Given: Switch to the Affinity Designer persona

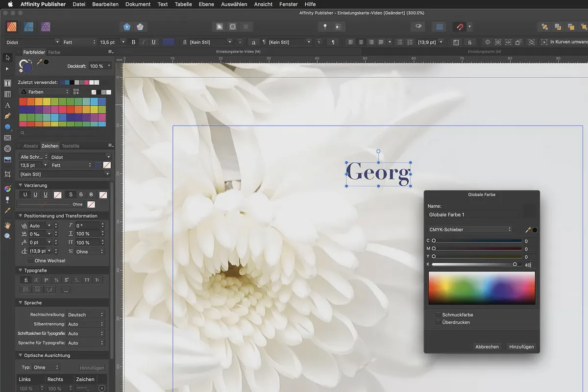Looking at the screenshot, I should (29, 26).
